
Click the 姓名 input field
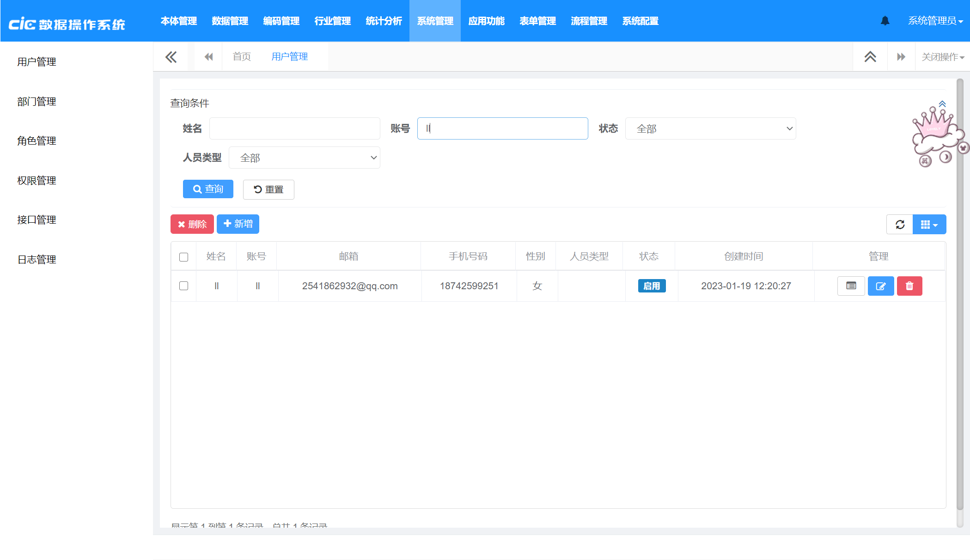click(x=294, y=128)
